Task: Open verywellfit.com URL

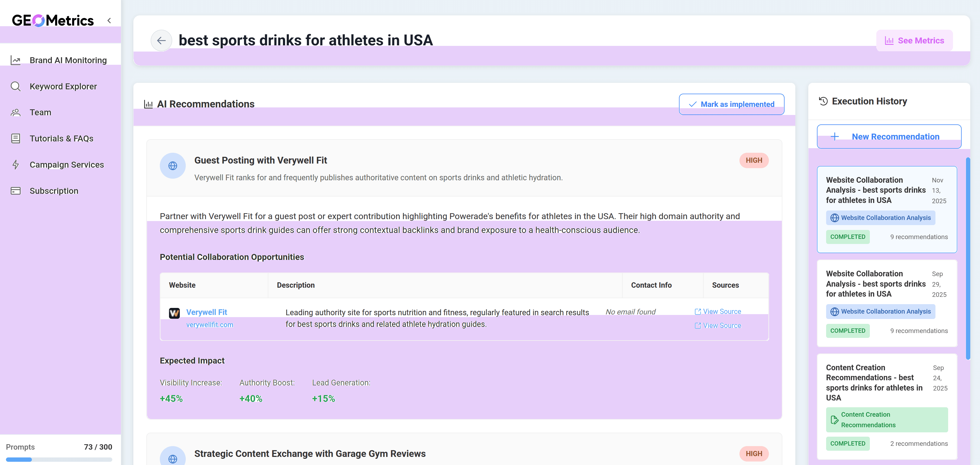Action: coord(209,325)
